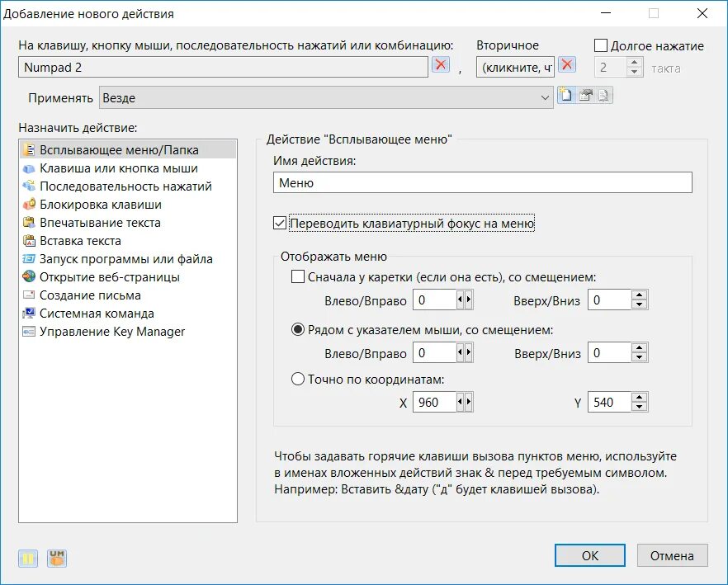Click the Клавиша или кнопка мыши icon
Image resolution: width=728 pixels, height=585 pixels.
(x=29, y=168)
